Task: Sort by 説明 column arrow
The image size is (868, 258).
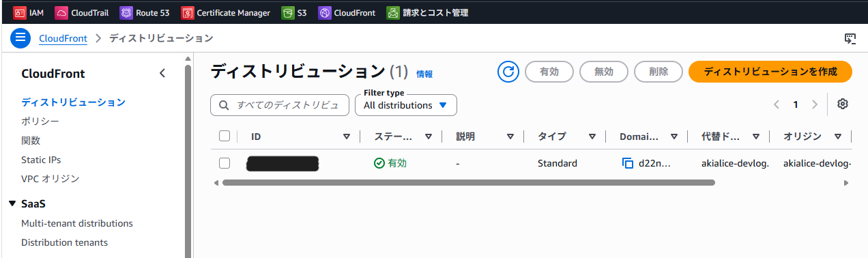Action: pyautogui.click(x=510, y=137)
